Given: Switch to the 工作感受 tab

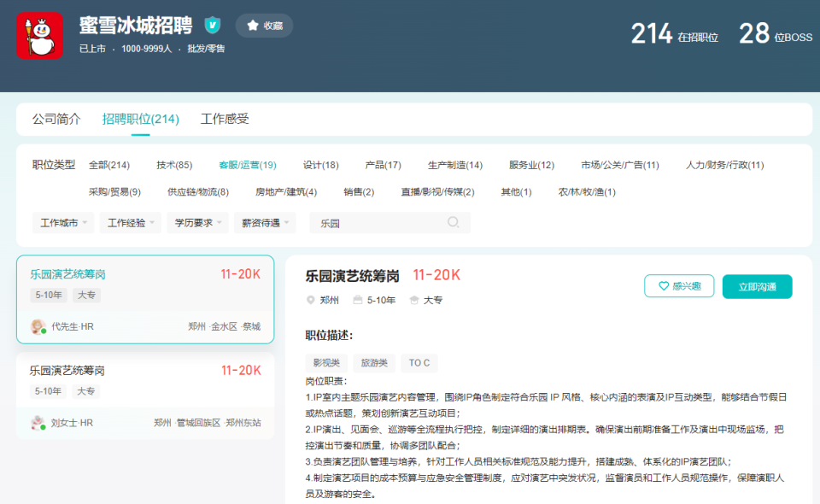Looking at the screenshot, I should (x=226, y=120).
